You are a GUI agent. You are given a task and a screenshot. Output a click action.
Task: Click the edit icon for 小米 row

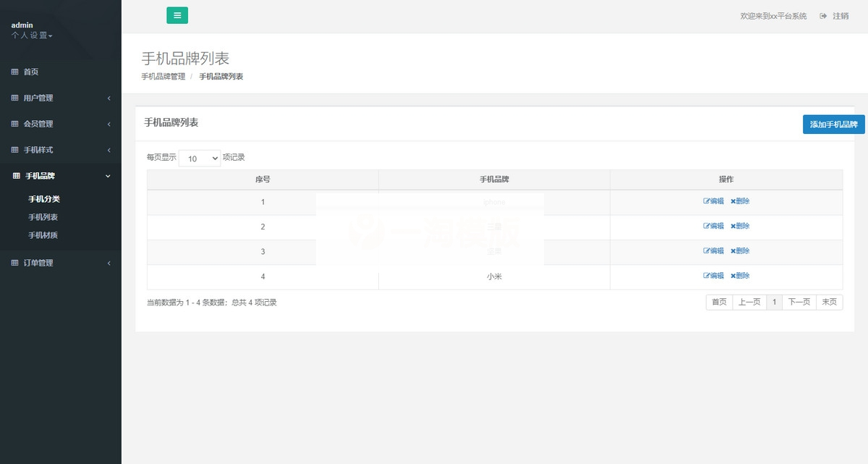tap(707, 276)
